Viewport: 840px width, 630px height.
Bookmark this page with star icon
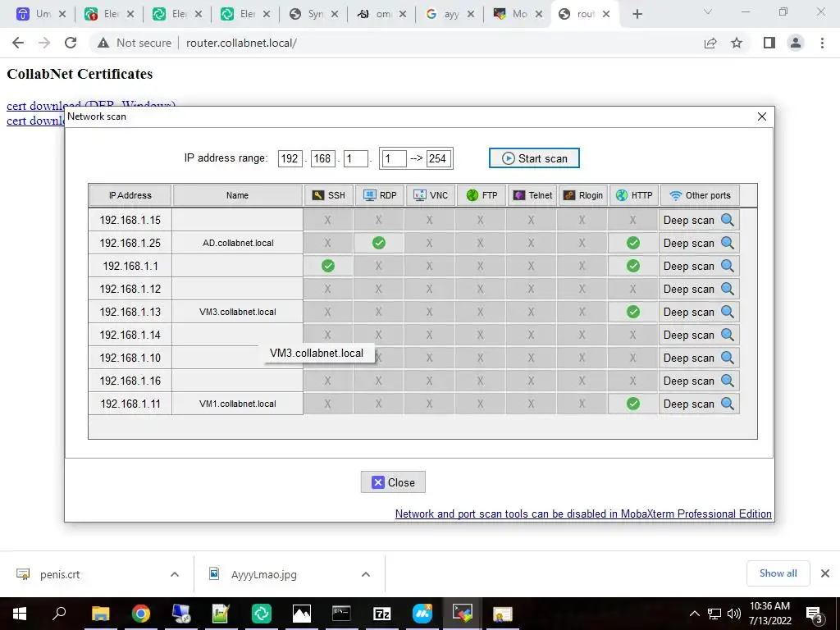tap(737, 43)
